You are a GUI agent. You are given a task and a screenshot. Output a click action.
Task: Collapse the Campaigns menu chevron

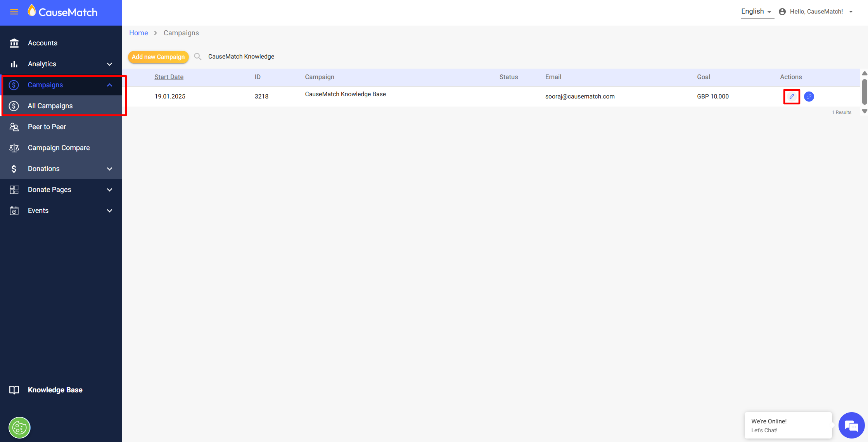point(109,85)
